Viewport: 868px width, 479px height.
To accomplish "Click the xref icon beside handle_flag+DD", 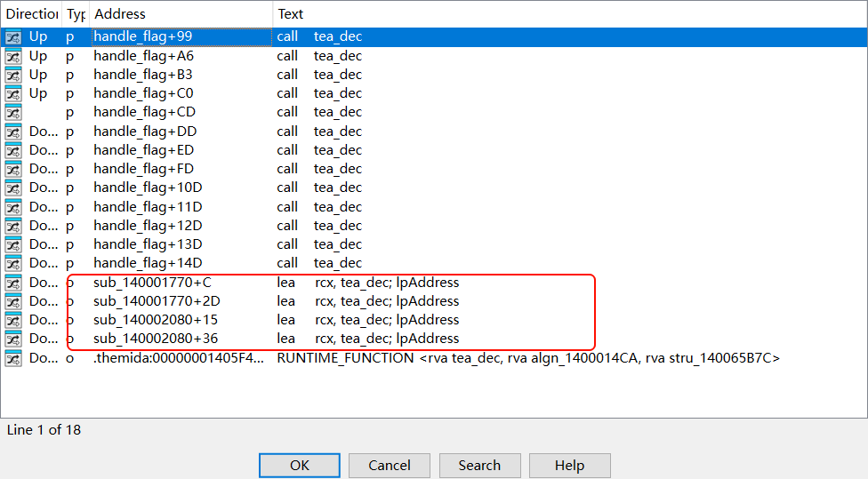I will [13, 132].
